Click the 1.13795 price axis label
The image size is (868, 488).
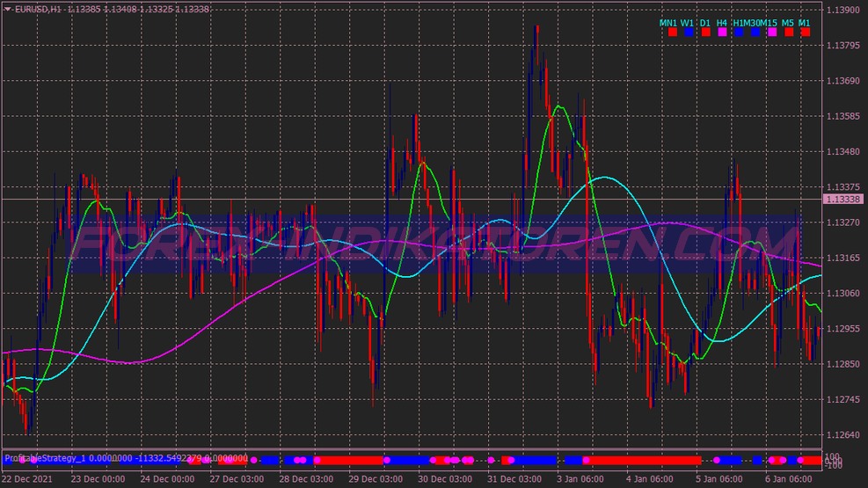[843, 46]
